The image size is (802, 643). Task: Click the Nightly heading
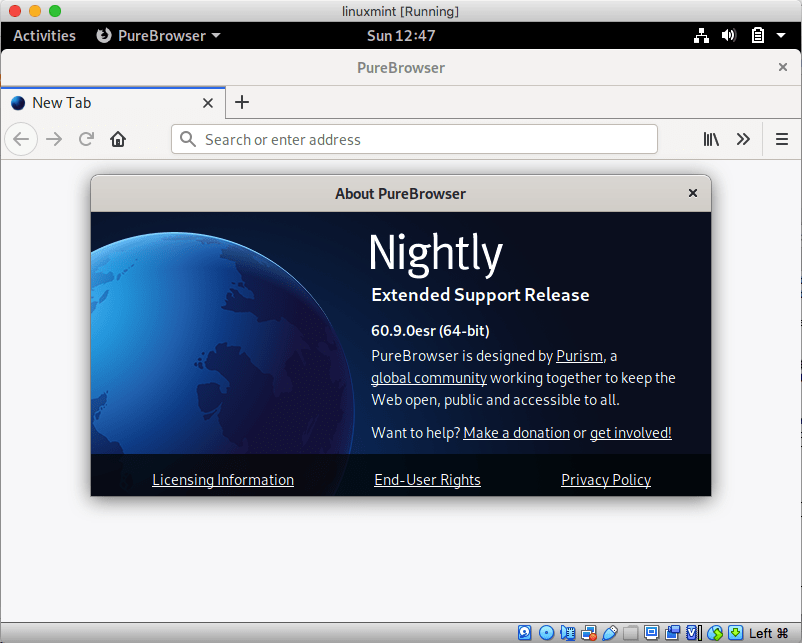click(x=436, y=254)
